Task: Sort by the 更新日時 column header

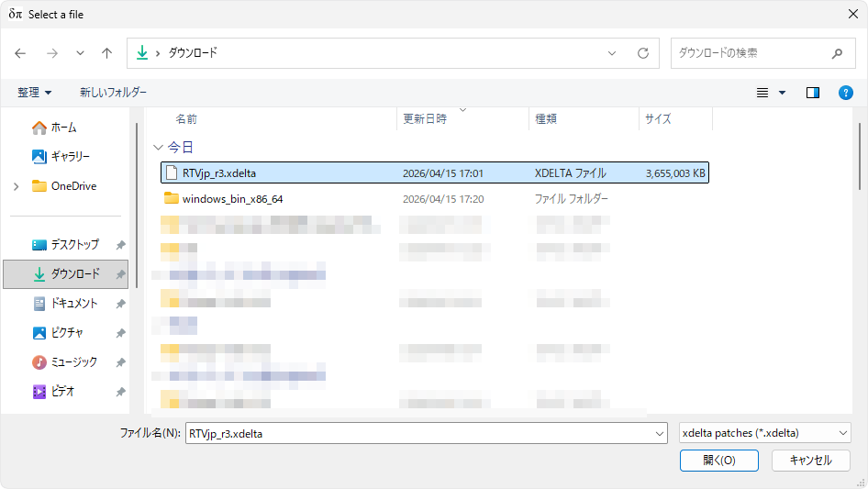Action: pyautogui.click(x=425, y=119)
